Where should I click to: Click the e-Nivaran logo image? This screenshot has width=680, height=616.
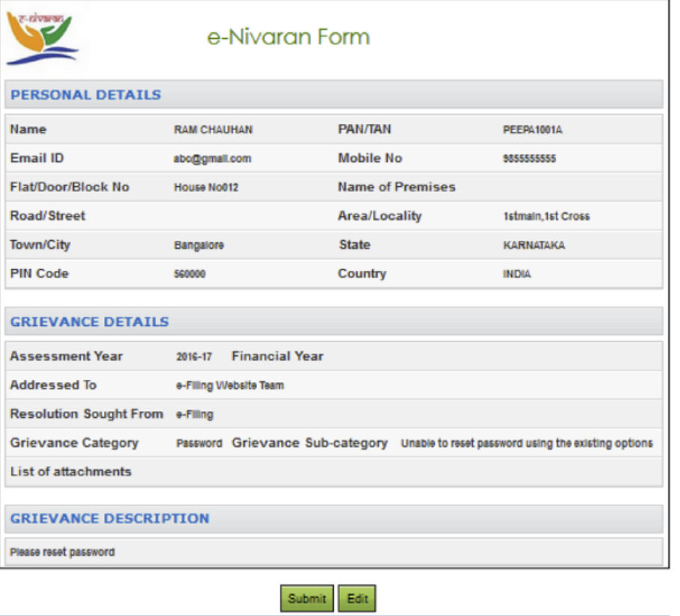(x=45, y=34)
